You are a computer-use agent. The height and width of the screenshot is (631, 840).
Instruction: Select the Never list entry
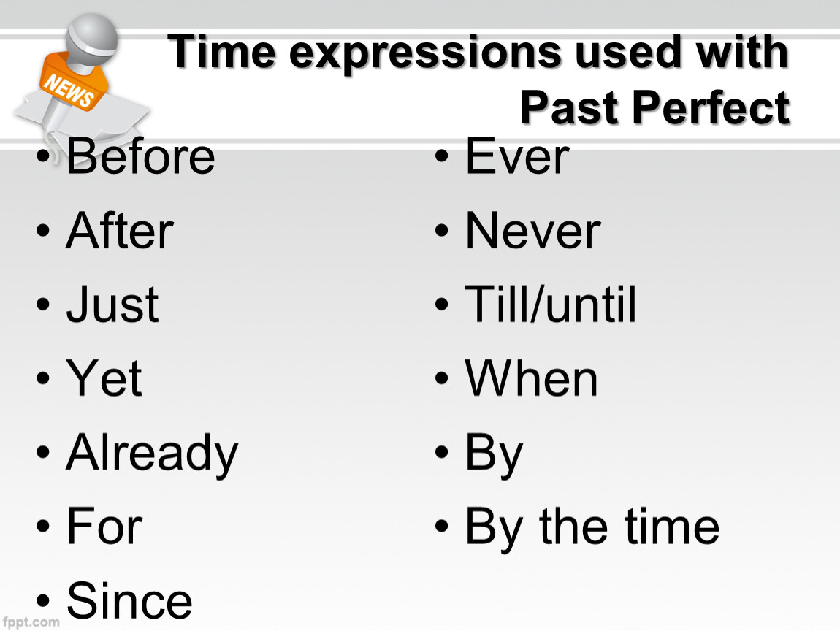tap(532, 231)
